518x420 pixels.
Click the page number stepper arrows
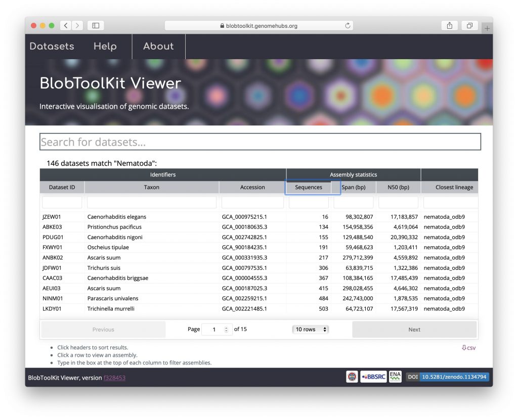[226, 330]
